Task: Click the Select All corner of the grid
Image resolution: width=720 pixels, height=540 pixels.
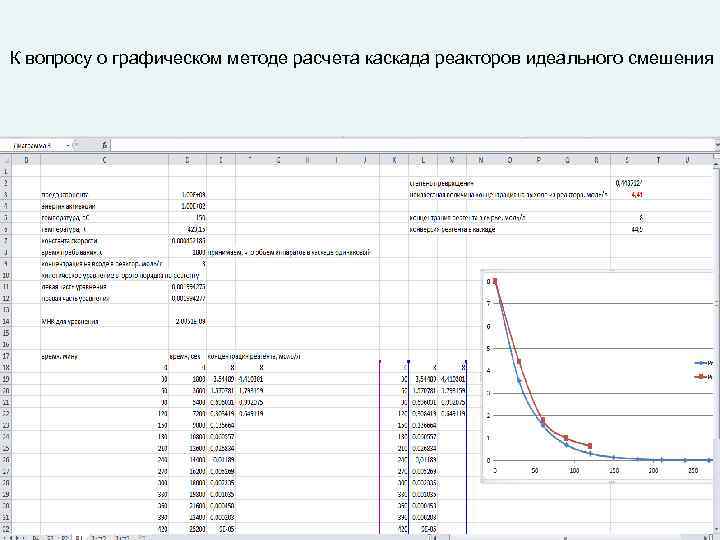Action: point(6,160)
